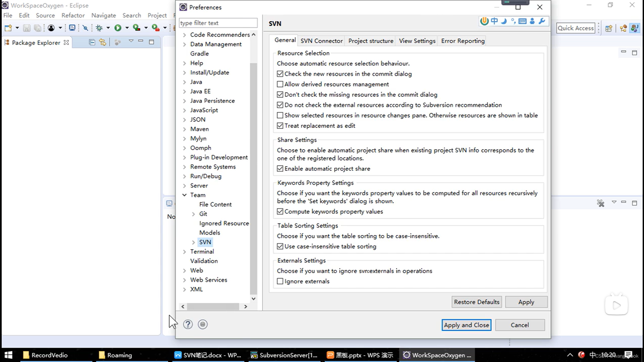This screenshot has width=644, height=362.
Task: Click the External Tools run icon
Action: click(x=155, y=28)
